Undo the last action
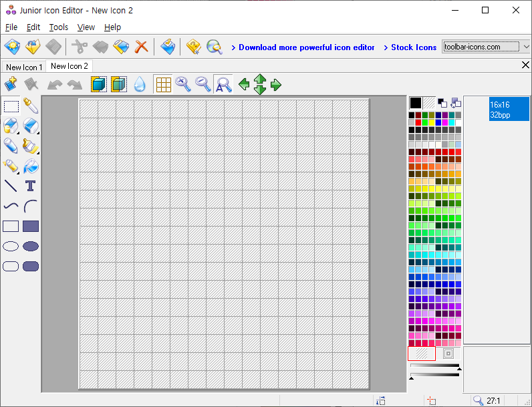The image size is (532, 407). pyautogui.click(x=55, y=84)
